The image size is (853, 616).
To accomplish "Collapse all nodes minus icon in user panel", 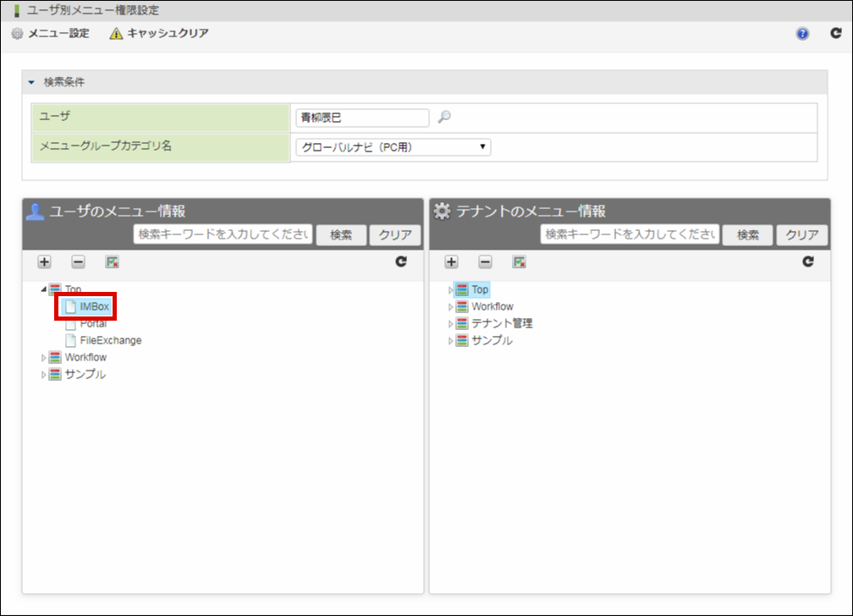I will click(x=79, y=262).
